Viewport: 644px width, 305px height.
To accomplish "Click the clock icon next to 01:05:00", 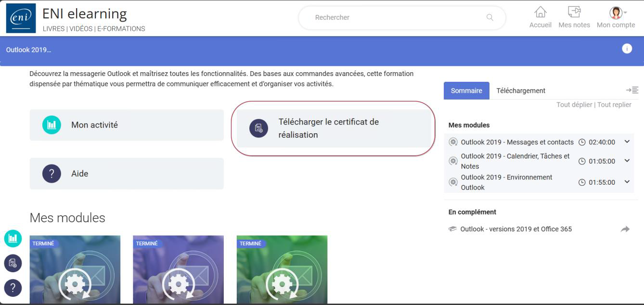I will (x=582, y=162).
